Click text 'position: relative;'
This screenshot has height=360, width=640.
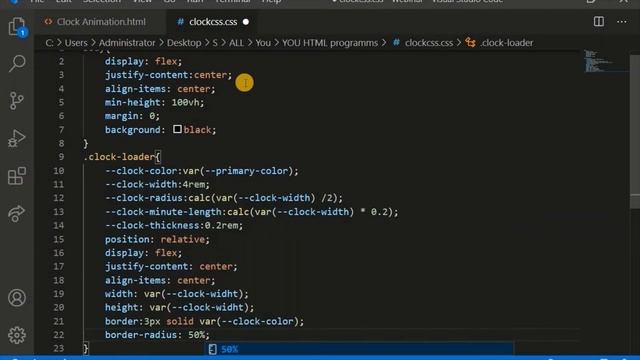(157, 239)
